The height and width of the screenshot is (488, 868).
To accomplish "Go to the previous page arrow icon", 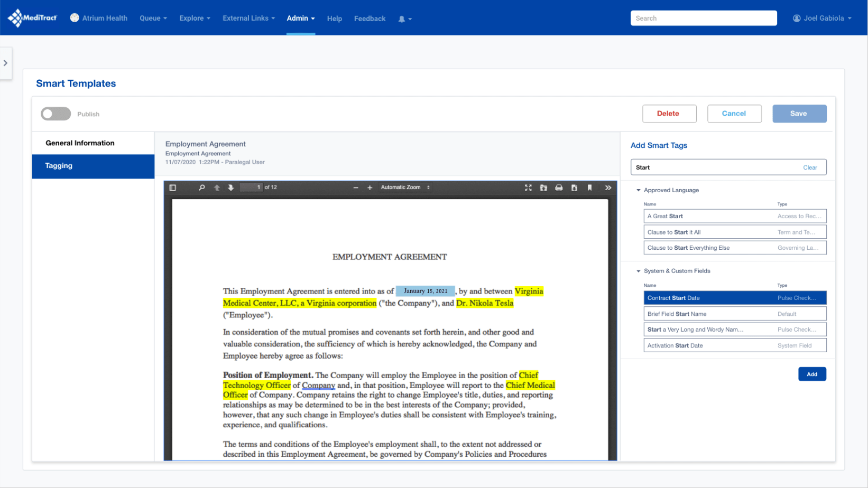I will pyautogui.click(x=217, y=187).
